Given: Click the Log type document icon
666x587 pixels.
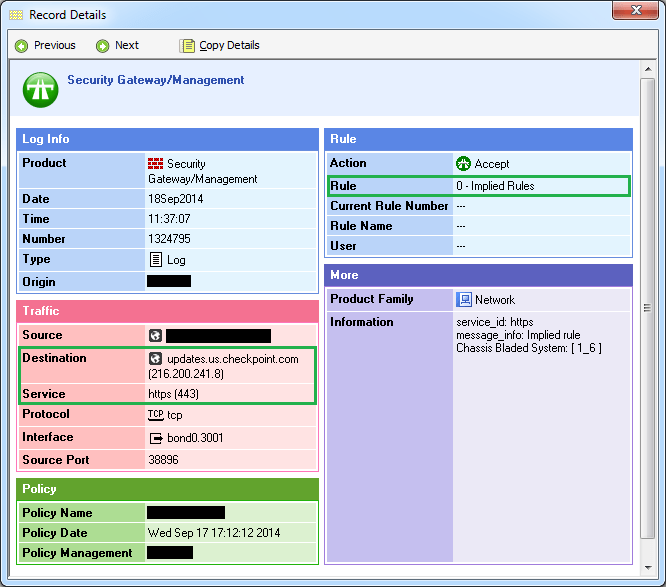Looking at the screenshot, I should [156, 260].
